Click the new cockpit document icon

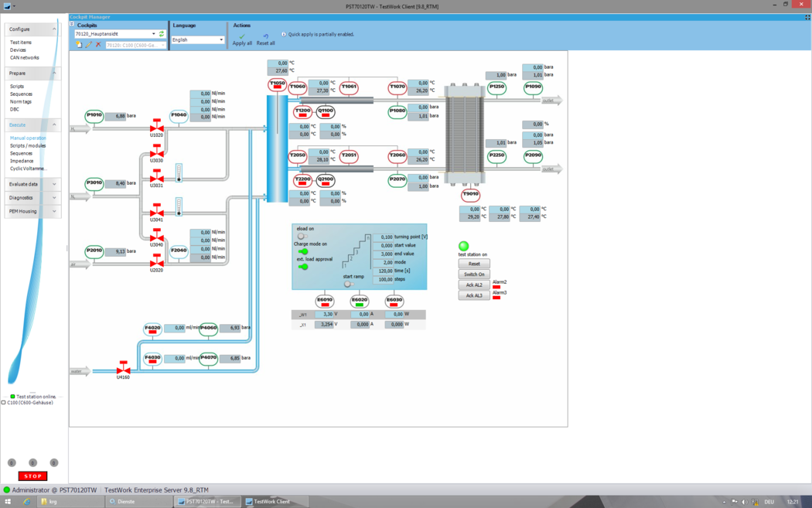(x=79, y=45)
